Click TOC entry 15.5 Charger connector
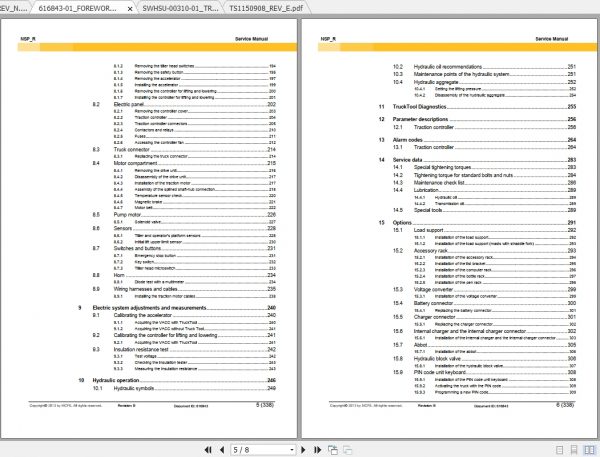This screenshot has width=600, height=457. pyautogui.click(x=484, y=317)
